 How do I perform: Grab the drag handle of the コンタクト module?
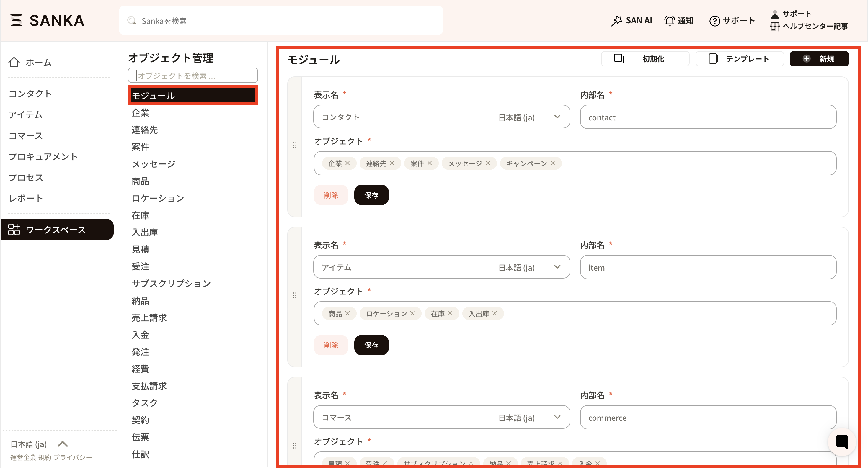pos(295,145)
